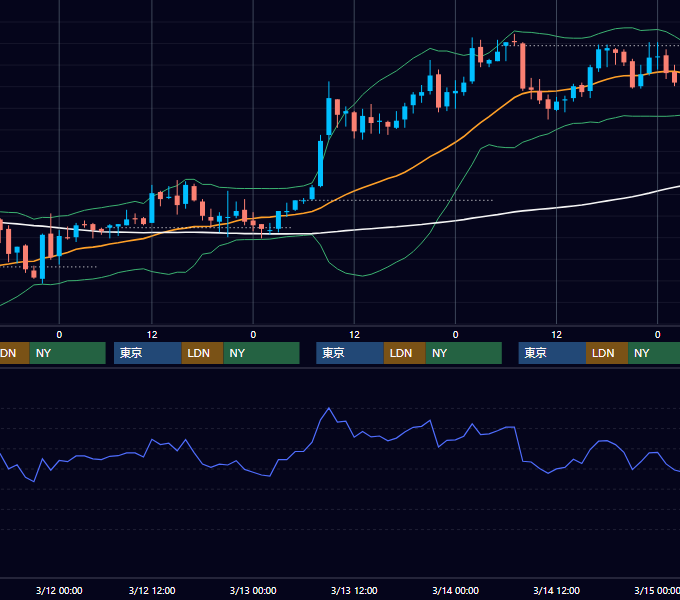Click the 3/14 12:00 time axis label

pos(556,590)
